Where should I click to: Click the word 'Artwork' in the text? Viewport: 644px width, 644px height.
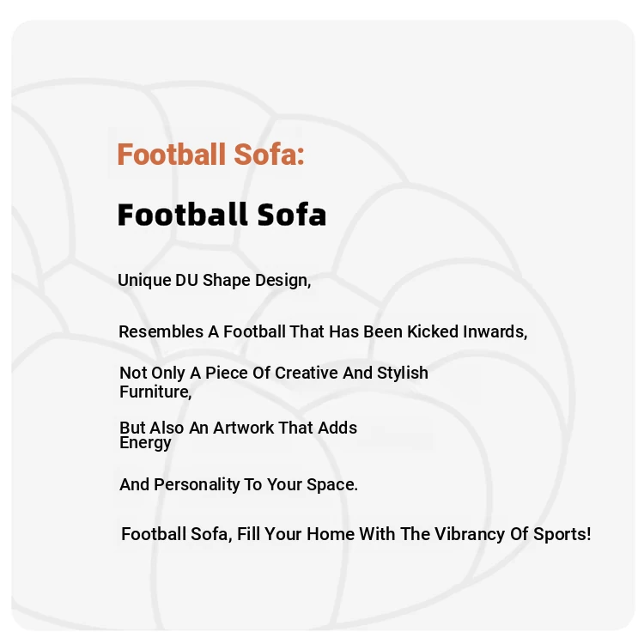pyautogui.click(x=243, y=428)
